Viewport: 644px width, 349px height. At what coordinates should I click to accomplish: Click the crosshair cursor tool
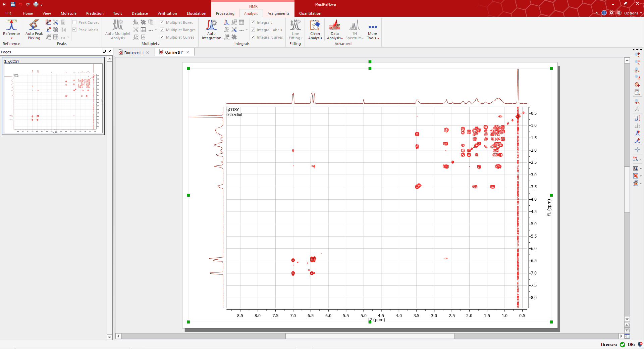637,150
